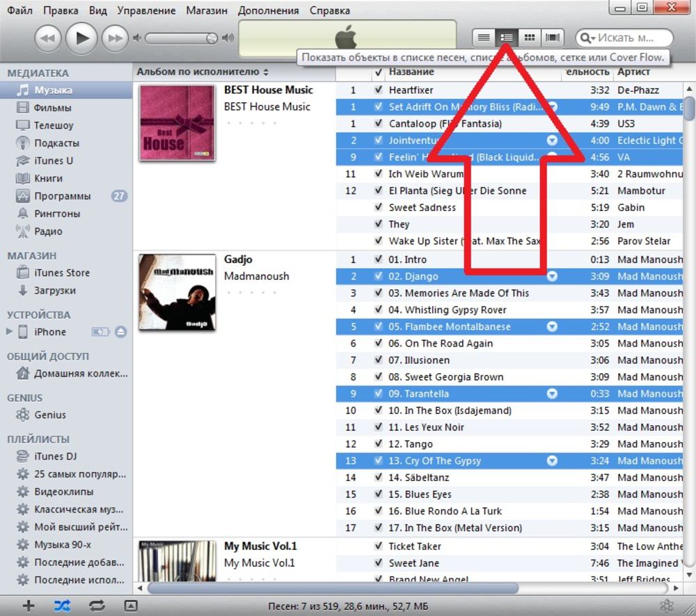Viewport: 696px width, 616px height.
Task: Uncheck the 07. Illusionen checkbox
Action: (378, 360)
